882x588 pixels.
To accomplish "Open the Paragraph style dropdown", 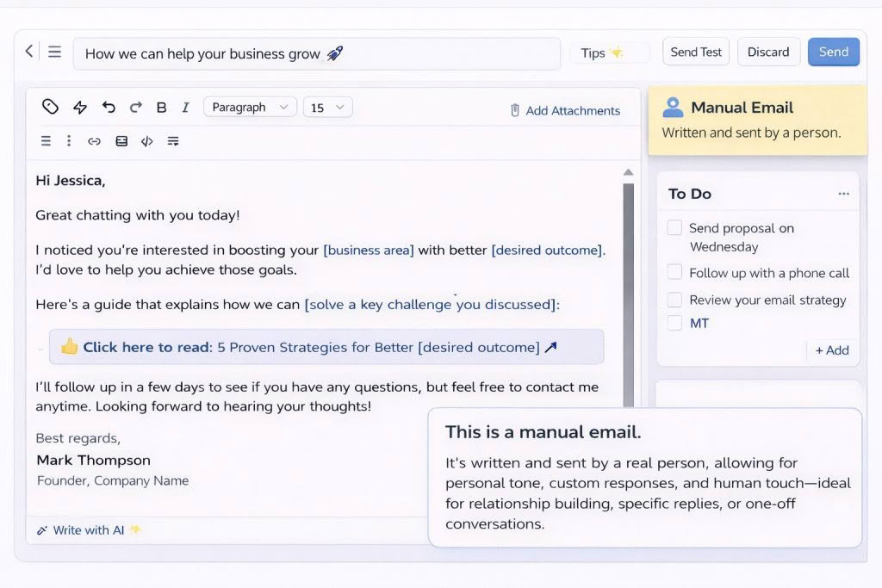I will 250,107.
